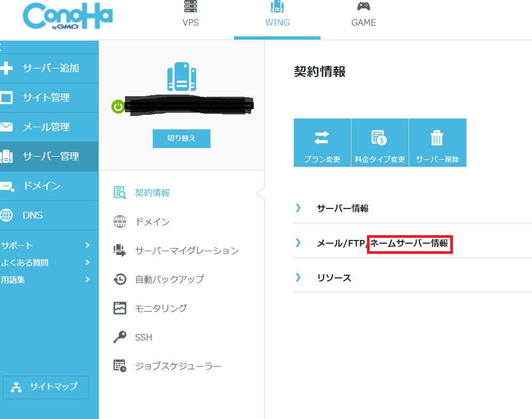Click the window icon beside サイト管理
The image size is (532, 419).
6,97
